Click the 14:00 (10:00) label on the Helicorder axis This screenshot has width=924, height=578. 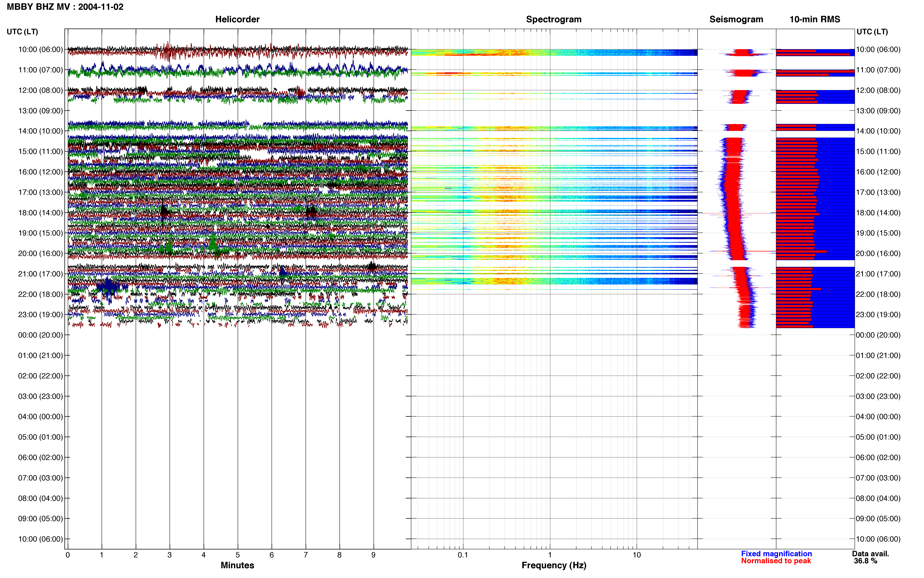pos(41,131)
